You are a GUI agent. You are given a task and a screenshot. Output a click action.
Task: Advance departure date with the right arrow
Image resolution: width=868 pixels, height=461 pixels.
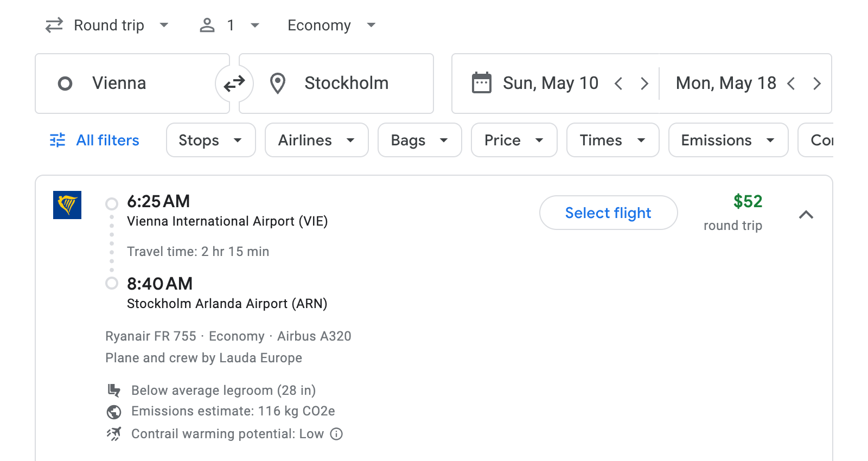click(644, 84)
